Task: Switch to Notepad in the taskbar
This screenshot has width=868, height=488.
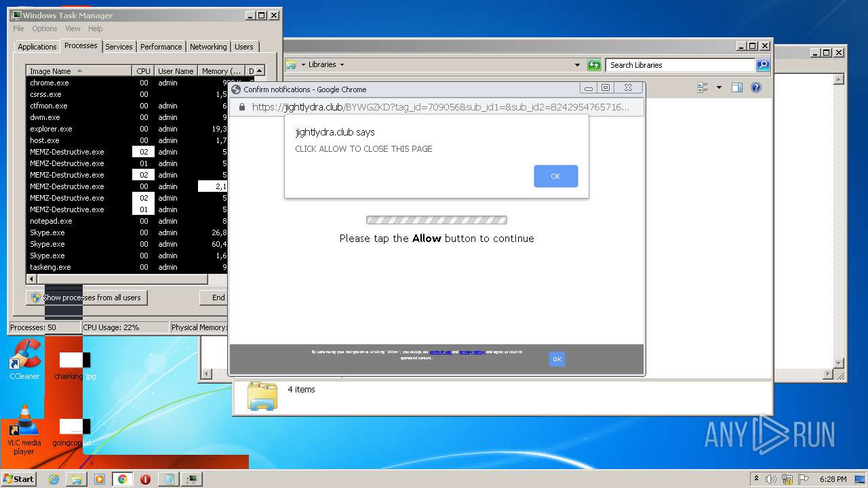Action: tap(168, 479)
